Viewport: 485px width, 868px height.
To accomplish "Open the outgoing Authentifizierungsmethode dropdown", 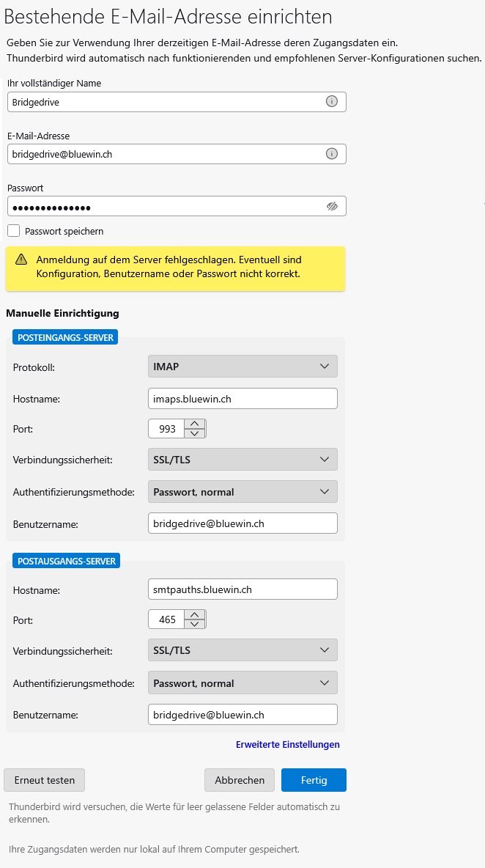I will coord(242,683).
